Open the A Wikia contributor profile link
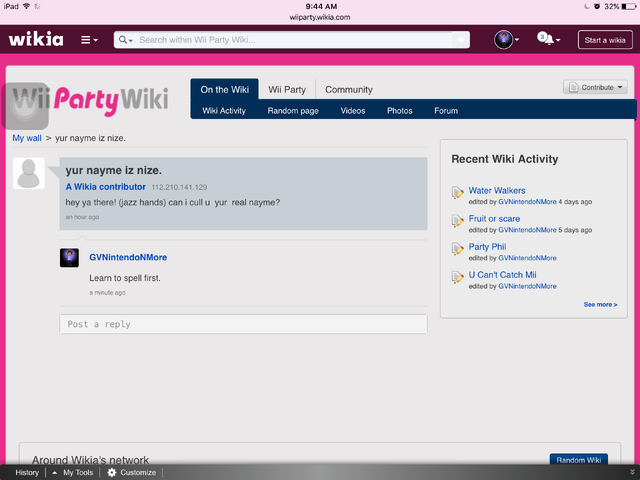 [106, 187]
